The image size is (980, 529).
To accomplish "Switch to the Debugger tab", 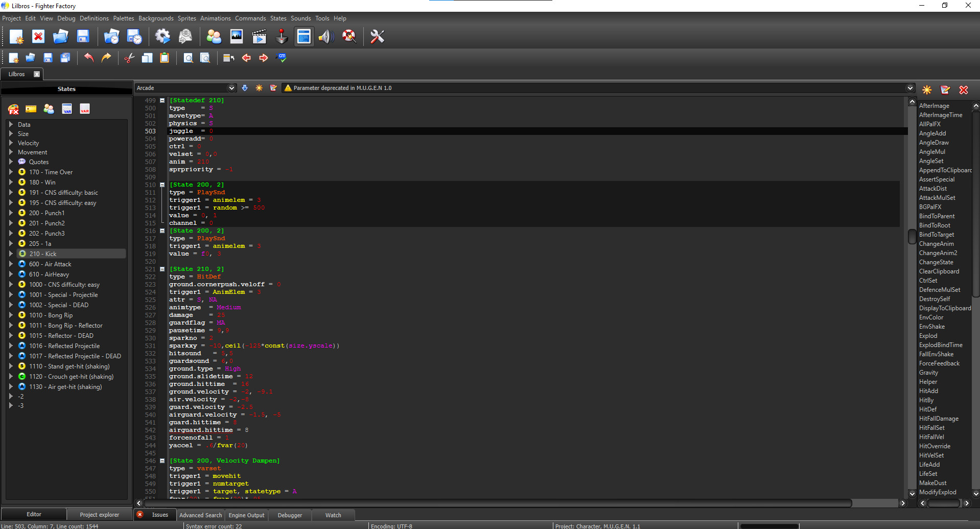I will (289, 515).
